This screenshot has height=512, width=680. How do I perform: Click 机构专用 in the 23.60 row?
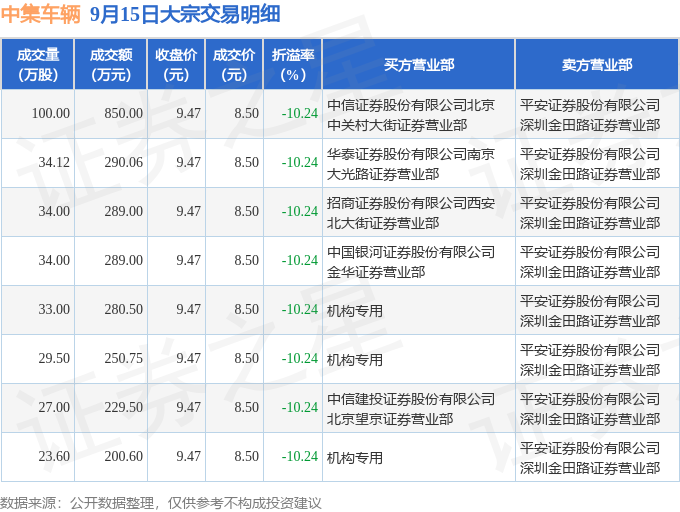click(x=355, y=458)
